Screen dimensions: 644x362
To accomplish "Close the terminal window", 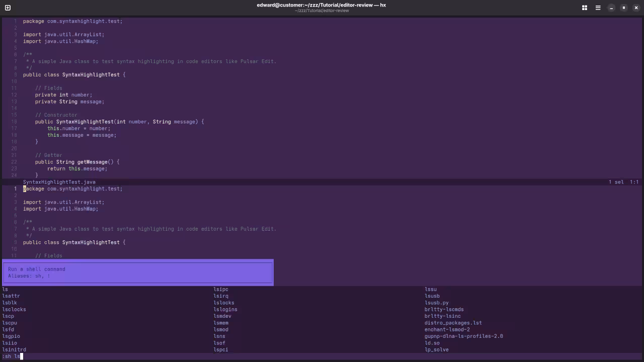I will coord(636,8).
